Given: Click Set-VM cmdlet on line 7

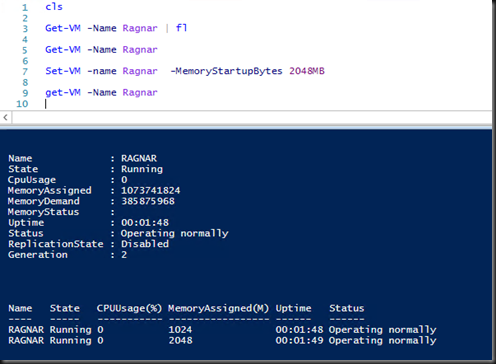Looking at the screenshot, I should [x=63, y=71].
